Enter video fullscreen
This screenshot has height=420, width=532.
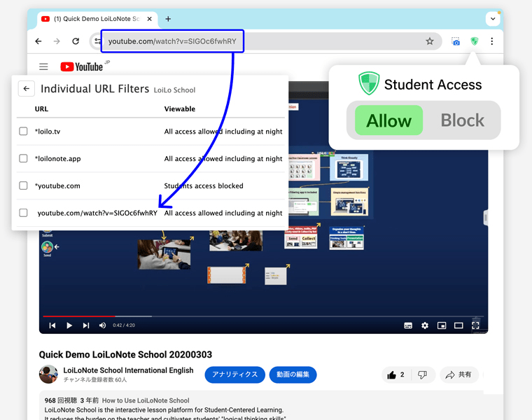click(x=475, y=325)
